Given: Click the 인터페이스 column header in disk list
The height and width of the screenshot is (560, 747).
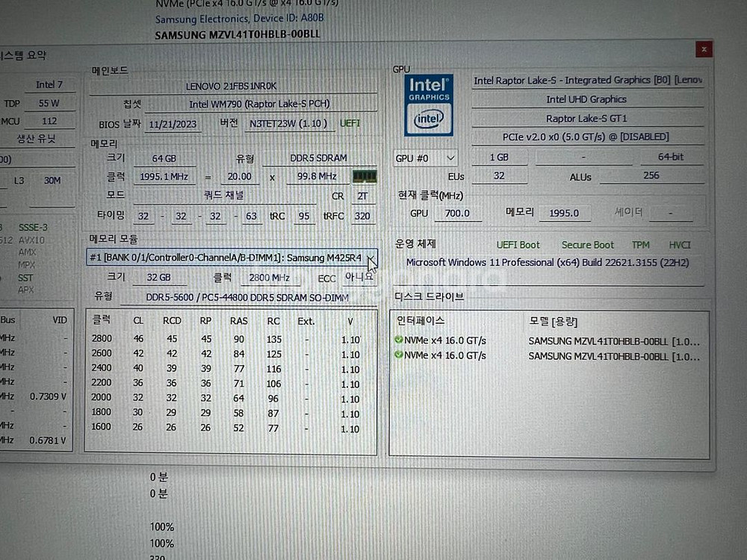Looking at the screenshot, I should pos(420,321).
